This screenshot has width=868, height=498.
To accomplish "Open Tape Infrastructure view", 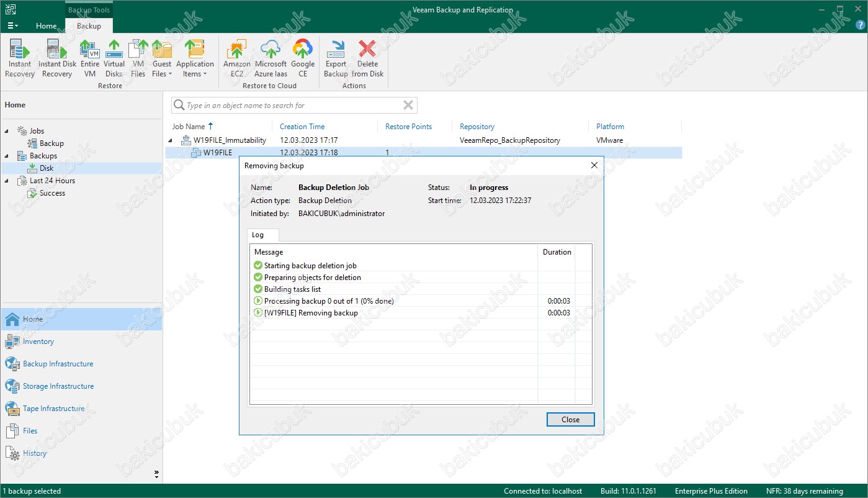I will click(81, 409).
